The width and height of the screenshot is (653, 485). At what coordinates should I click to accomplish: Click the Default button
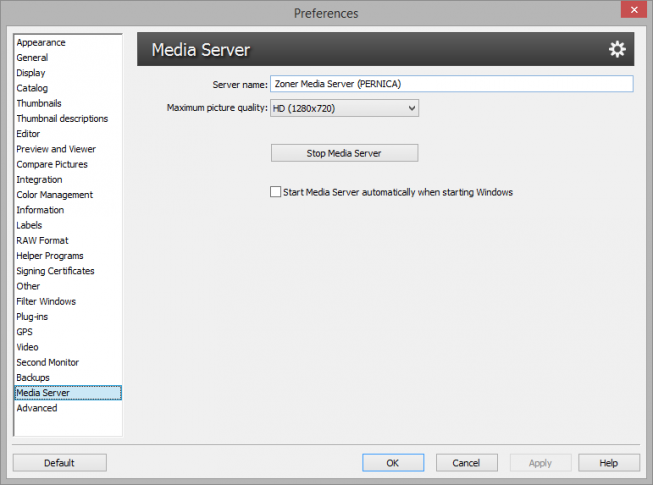(60, 463)
